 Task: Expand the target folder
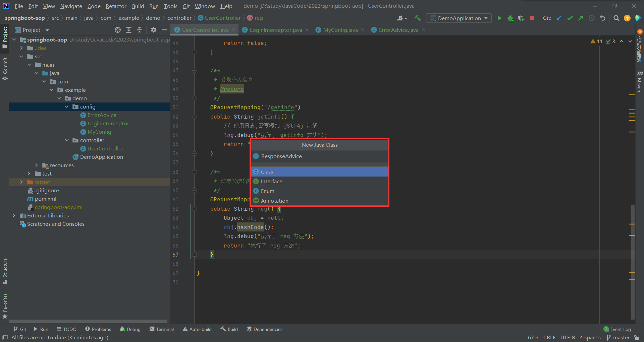(x=21, y=182)
